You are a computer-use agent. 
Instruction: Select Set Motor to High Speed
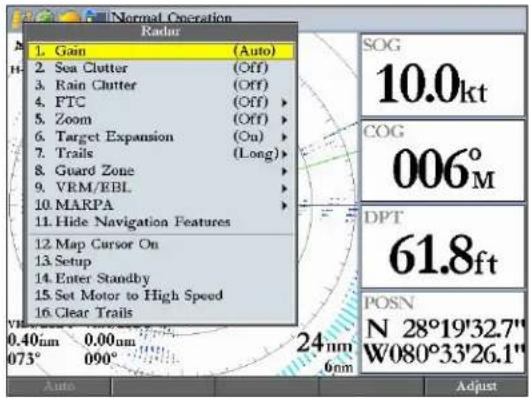[160, 295]
